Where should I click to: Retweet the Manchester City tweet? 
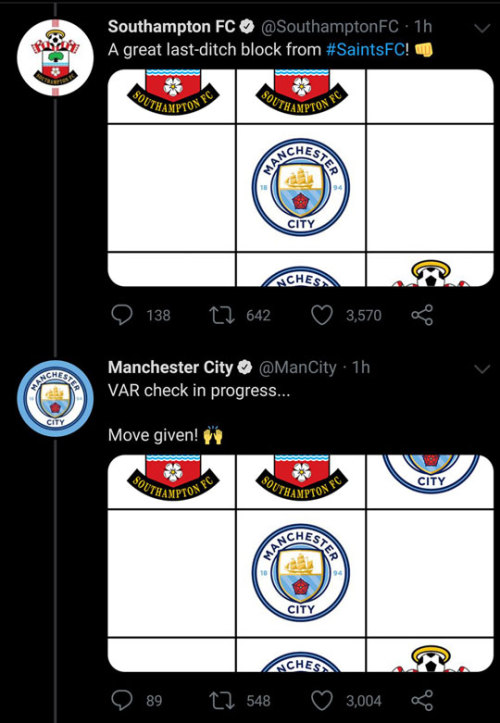[x=222, y=701]
